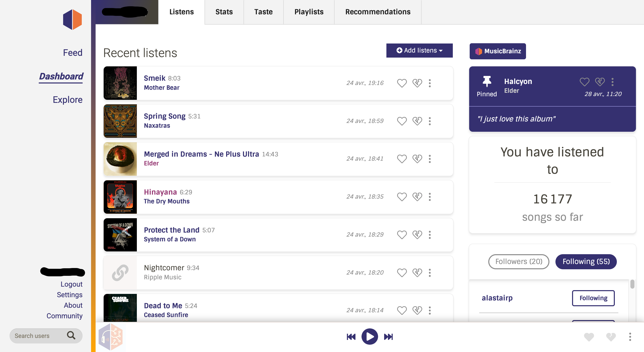The height and width of the screenshot is (352, 644).
Task: Click the ListenBrainz logo in the sidebar
Action: coord(72,20)
